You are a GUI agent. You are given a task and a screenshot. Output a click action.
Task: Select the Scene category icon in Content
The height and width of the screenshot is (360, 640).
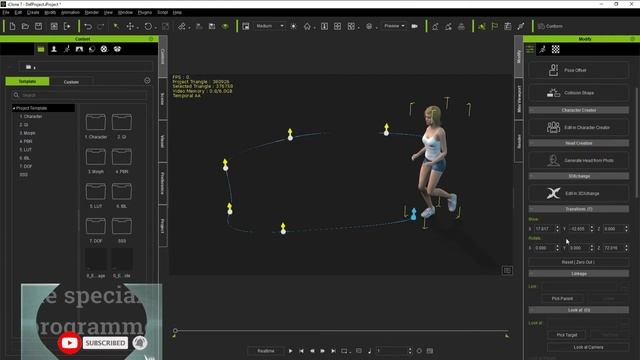coord(79,49)
